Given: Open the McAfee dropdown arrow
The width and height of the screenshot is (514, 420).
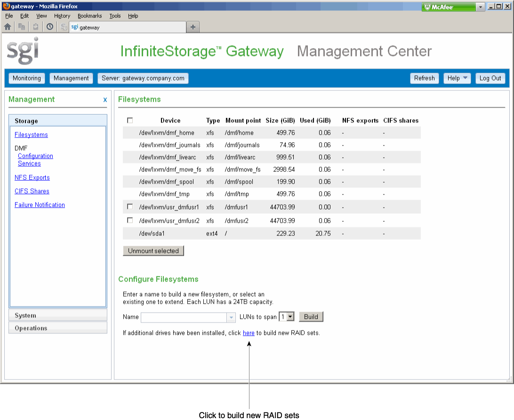Looking at the screenshot, I should 480,7.
